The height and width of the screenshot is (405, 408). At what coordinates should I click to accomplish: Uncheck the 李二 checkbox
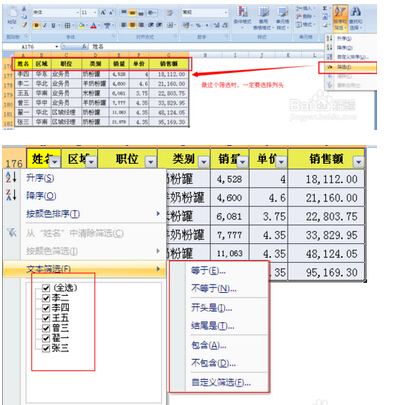[x=46, y=298]
